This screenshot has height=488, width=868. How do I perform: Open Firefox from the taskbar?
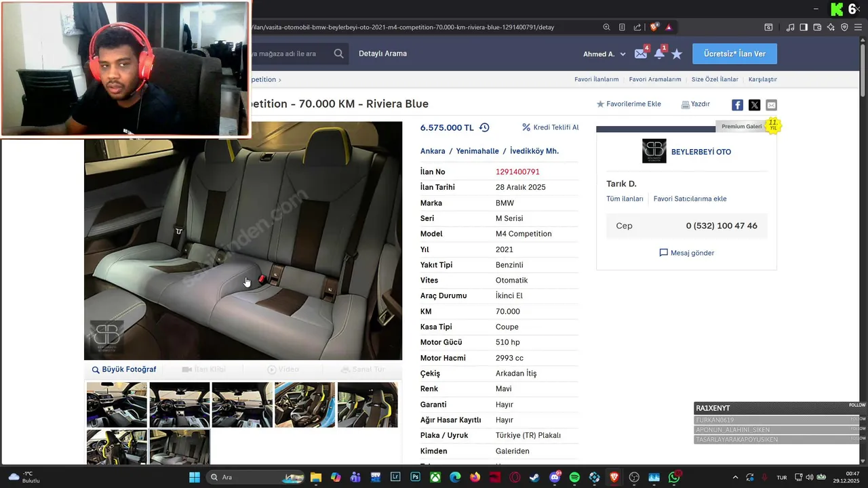click(475, 477)
